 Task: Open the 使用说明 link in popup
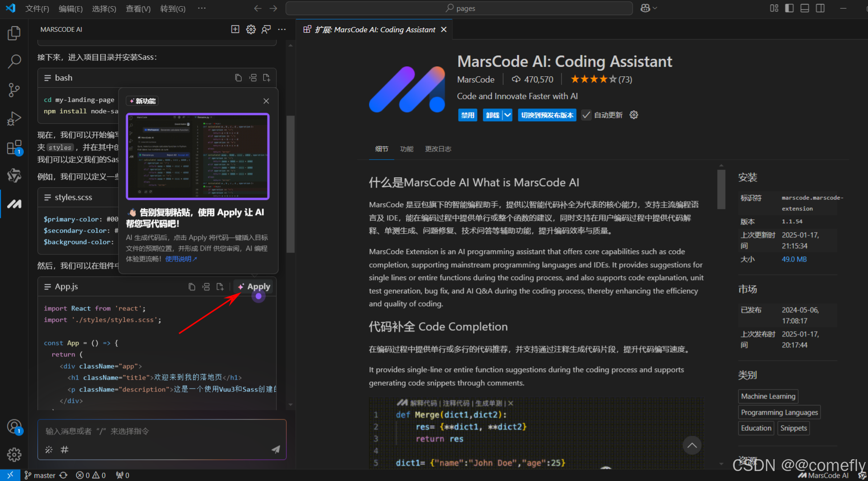coord(181,259)
